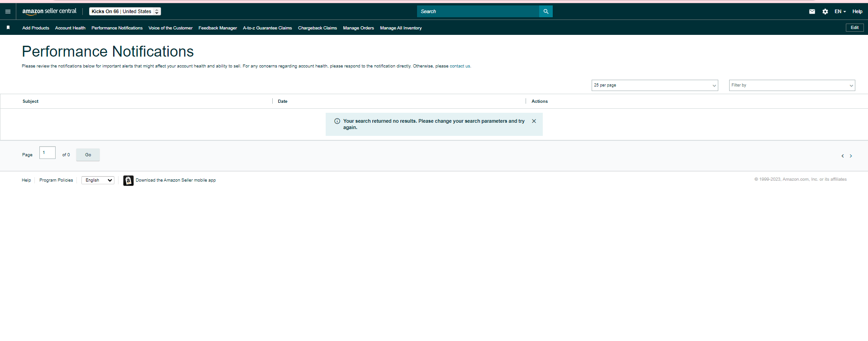This screenshot has height=341, width=868.
Task: Click the Go button
Action: coord(88,155)
